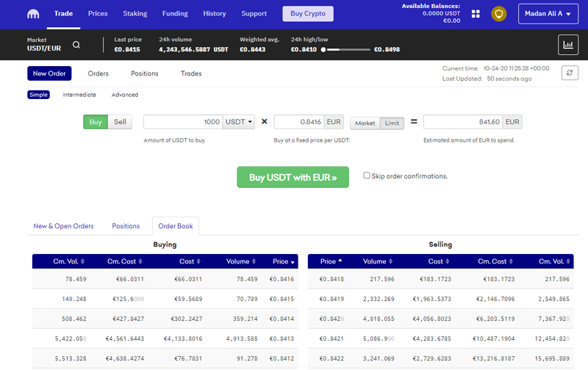The width and height of the screenshot is (588, 370).
Task: Click sell price €0.8418 in order book
Action: [x=331, y=279]
